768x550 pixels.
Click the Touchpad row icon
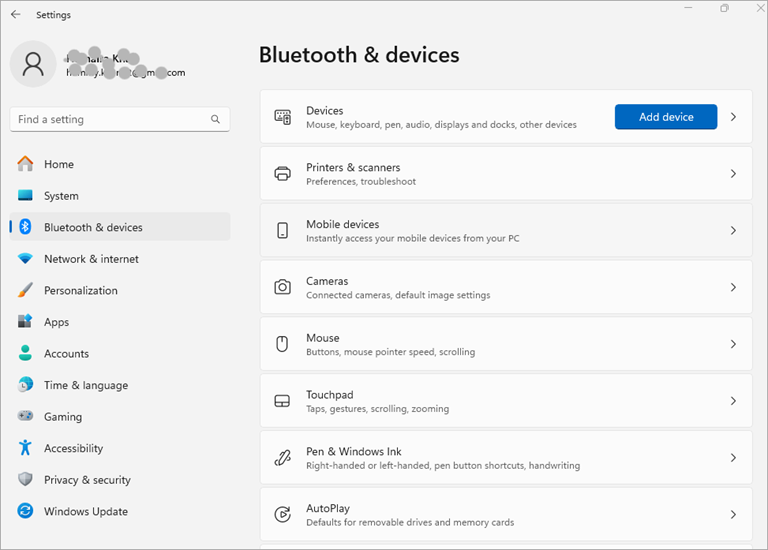[x=283, y=401]
